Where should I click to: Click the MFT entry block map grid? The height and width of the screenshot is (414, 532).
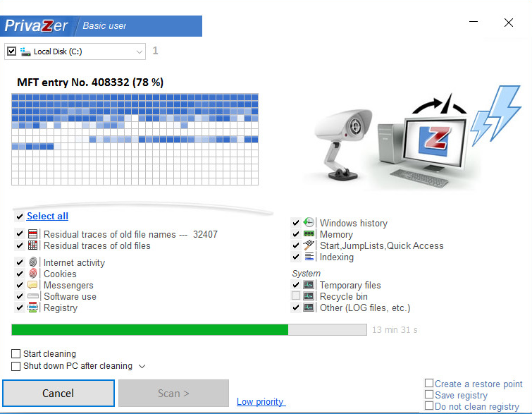(135, 139)
